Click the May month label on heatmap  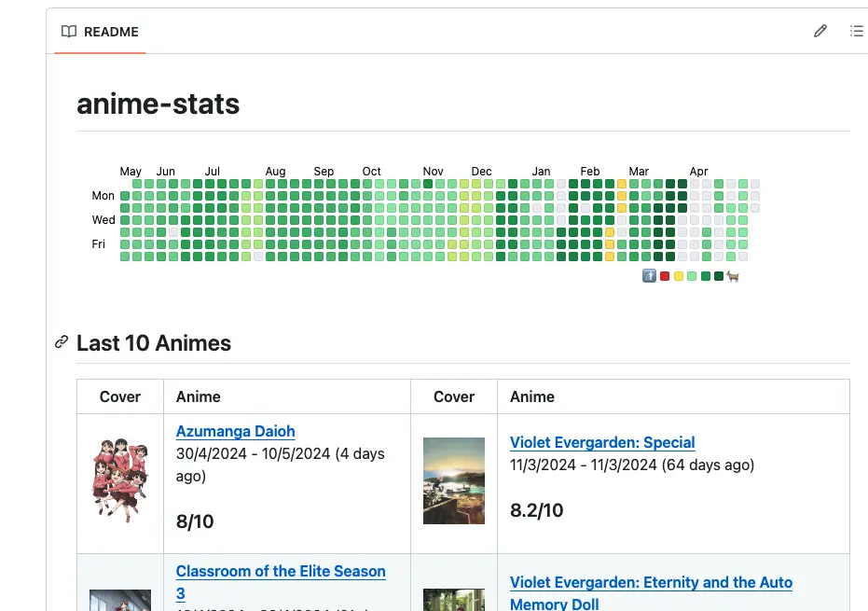[x=131, y=171]
